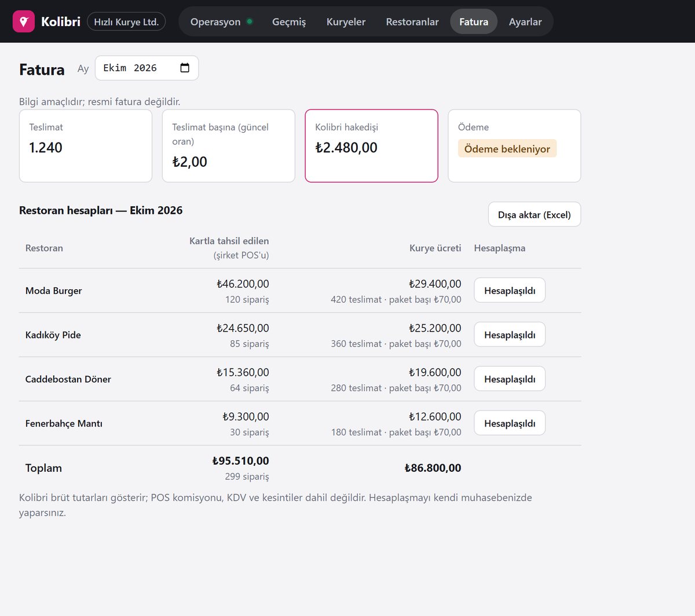The image size is (695, 616).
Task: Toggle Hesaplaşıldı for Kadıköy Pide
Action: pyautogui.click(x=510, y=334)
